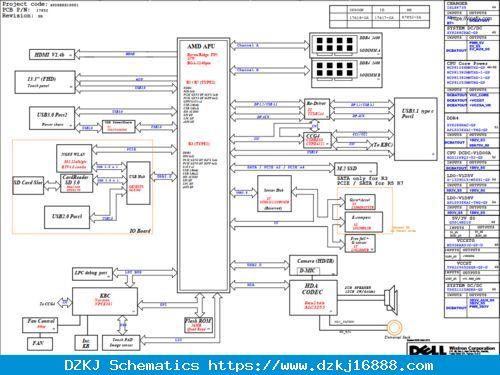500x375 pixels.
Task: Click the CCG4 controller block
Action: coord(318,140)
